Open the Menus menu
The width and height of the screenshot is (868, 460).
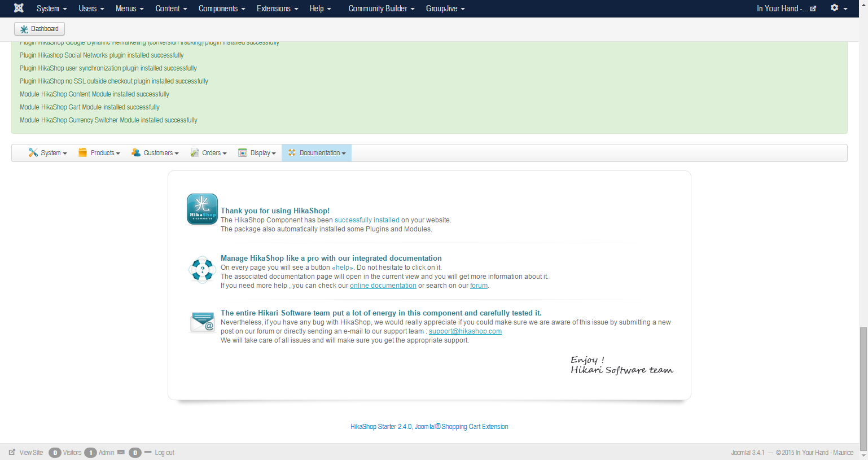pos(129,8)
